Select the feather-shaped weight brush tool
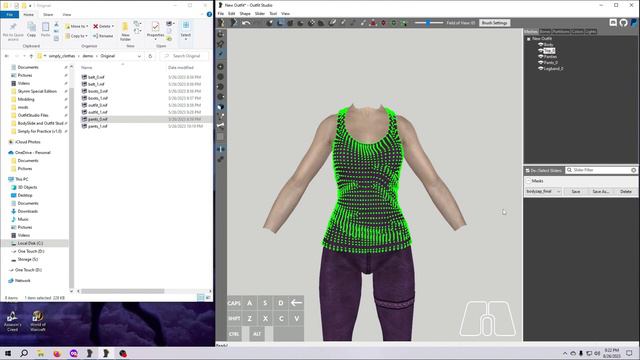This screenshot has width=640, height=360. (332, 23)
